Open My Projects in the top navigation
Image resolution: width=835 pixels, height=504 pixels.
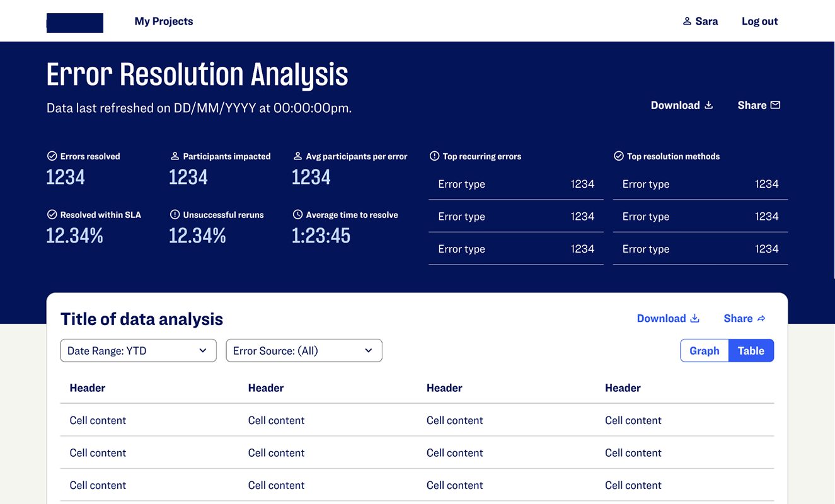tap(164, 21)
